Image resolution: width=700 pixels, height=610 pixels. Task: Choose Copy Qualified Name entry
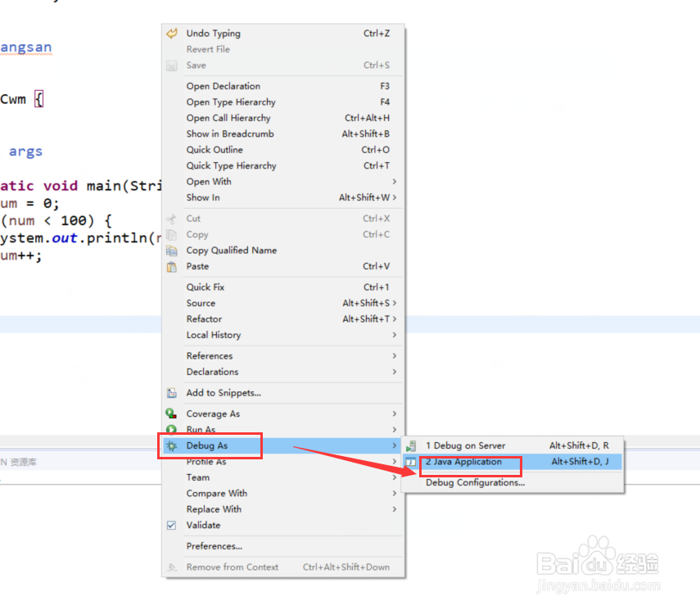283,251
